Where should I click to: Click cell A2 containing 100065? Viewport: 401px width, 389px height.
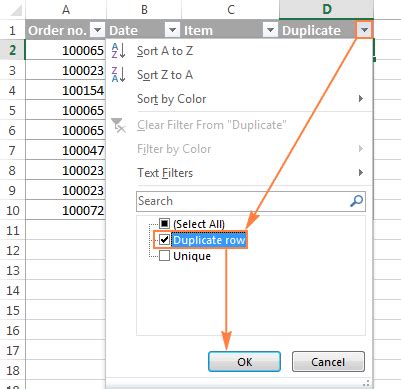coord(66,50)
